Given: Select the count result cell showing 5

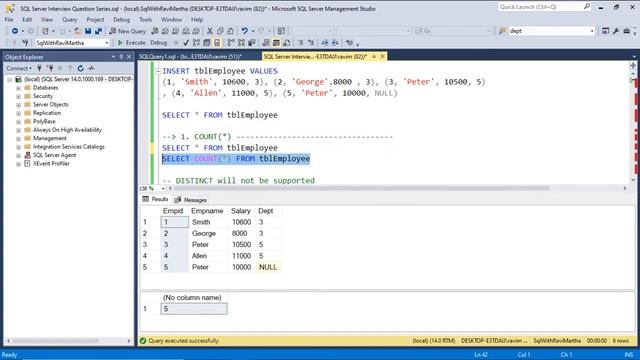Looking at the screenshot, I should tap(194, 309).
